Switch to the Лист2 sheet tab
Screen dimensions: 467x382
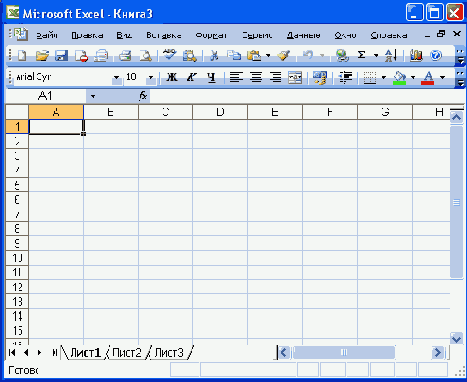point(127,352)
